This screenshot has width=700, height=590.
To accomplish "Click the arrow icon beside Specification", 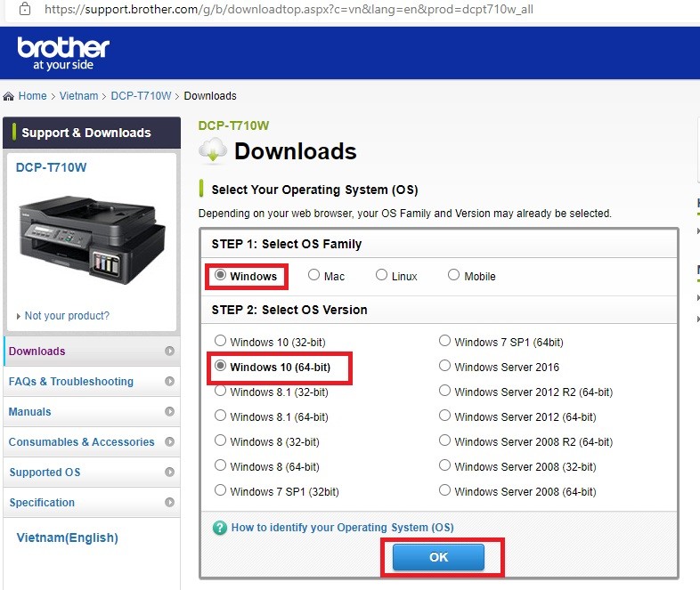I will point(169,502).
